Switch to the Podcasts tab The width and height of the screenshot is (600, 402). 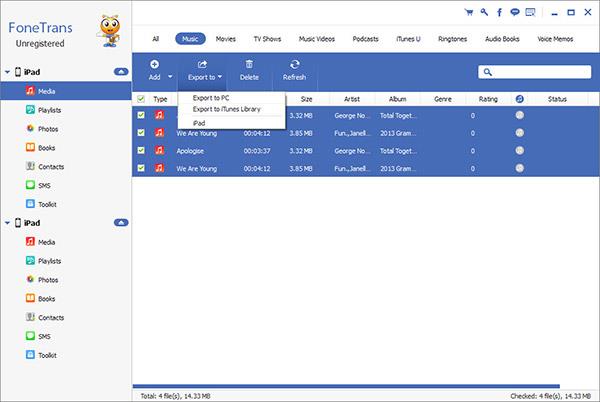click(x=365, y=39)
